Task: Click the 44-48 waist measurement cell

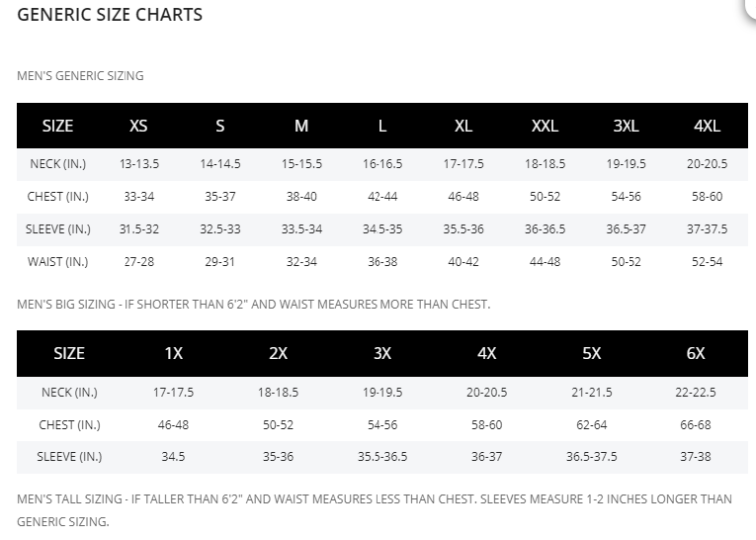Action: point(545,262)
